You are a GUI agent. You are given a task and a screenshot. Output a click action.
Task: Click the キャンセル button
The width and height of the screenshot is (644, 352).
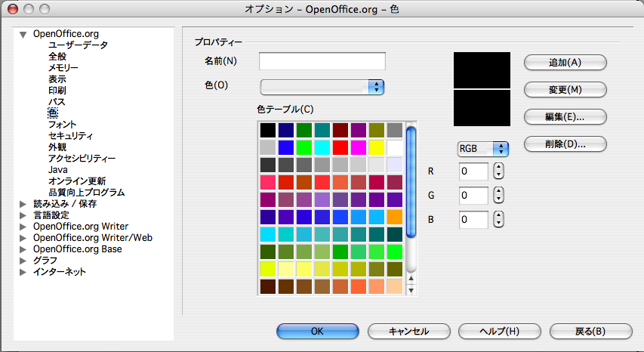point(408,331)
